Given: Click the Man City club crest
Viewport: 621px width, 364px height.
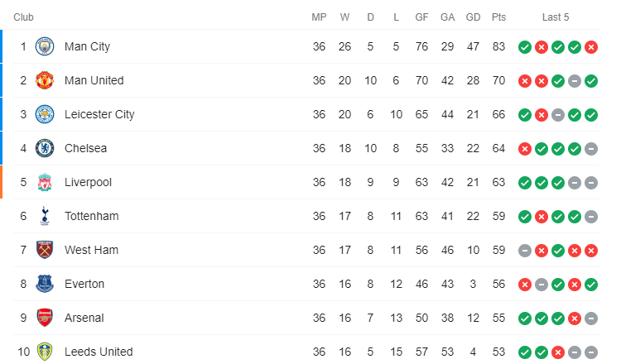Looking at the screenshot, I should click(x=45, y=46).
